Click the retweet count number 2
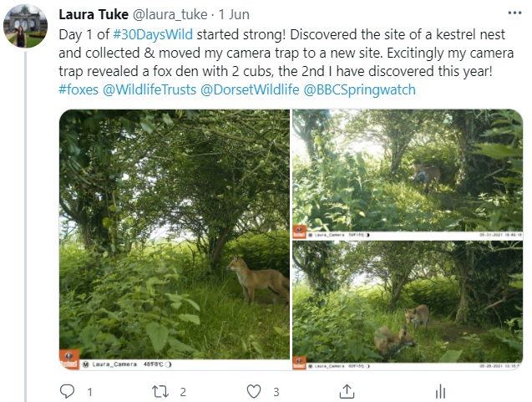 coord(183,391)
